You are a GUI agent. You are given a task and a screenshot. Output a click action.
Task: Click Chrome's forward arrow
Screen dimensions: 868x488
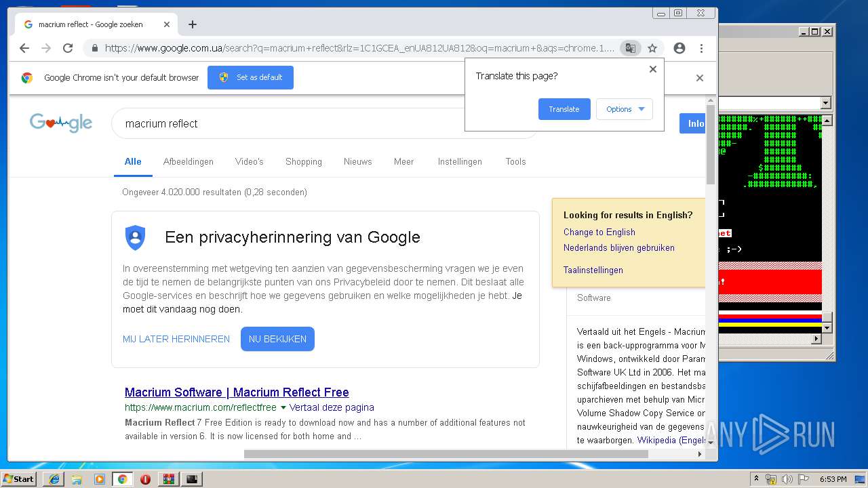(46, 48)
